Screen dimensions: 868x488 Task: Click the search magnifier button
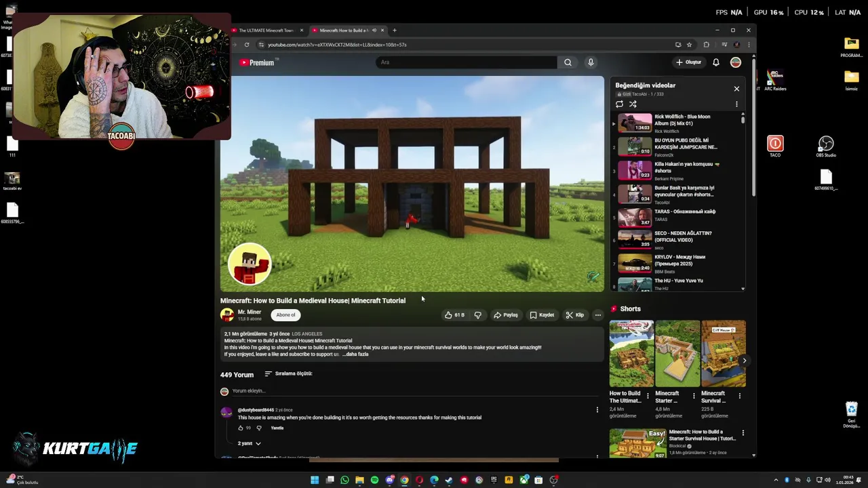[x=568, y=62]
